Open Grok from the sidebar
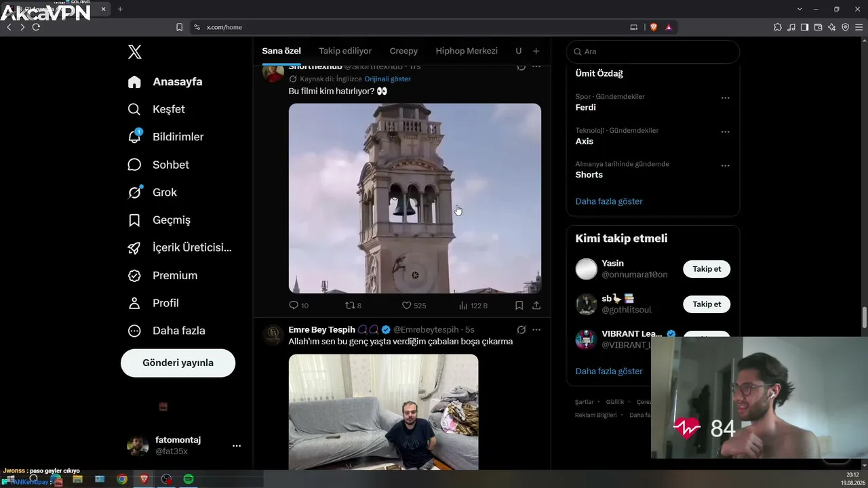Image resolution: width=868 pixels, height=488 pixels. pos(152,192)
